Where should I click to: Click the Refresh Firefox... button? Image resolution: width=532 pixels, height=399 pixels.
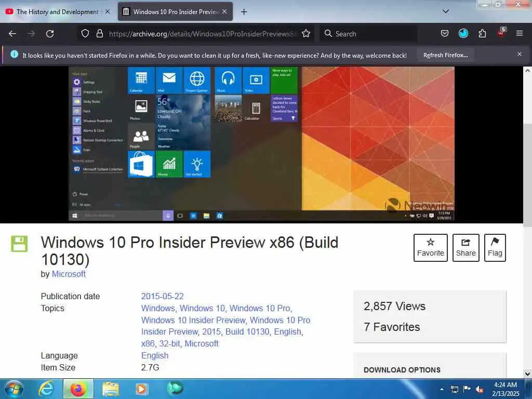click(x=445, y=55)
